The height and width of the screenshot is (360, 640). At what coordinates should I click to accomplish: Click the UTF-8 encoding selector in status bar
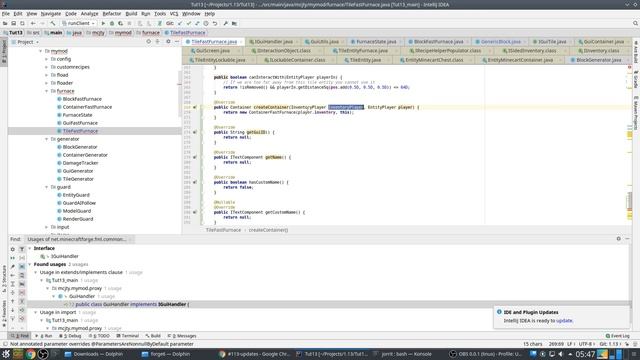click(x=587, y=344)
